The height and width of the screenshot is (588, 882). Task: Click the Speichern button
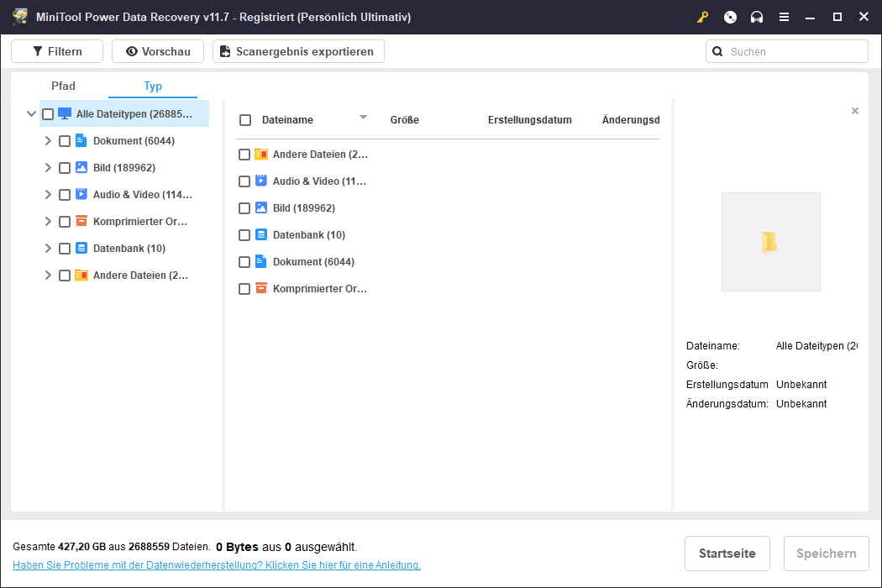click(x=827, y=554)
